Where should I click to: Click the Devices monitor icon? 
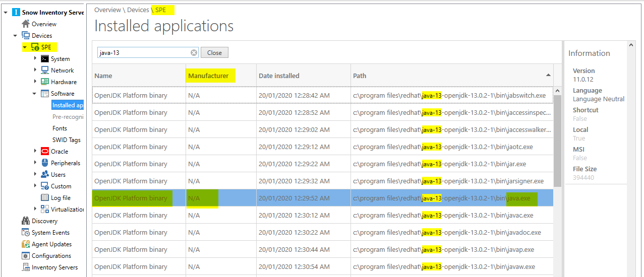tap(26, 35)
